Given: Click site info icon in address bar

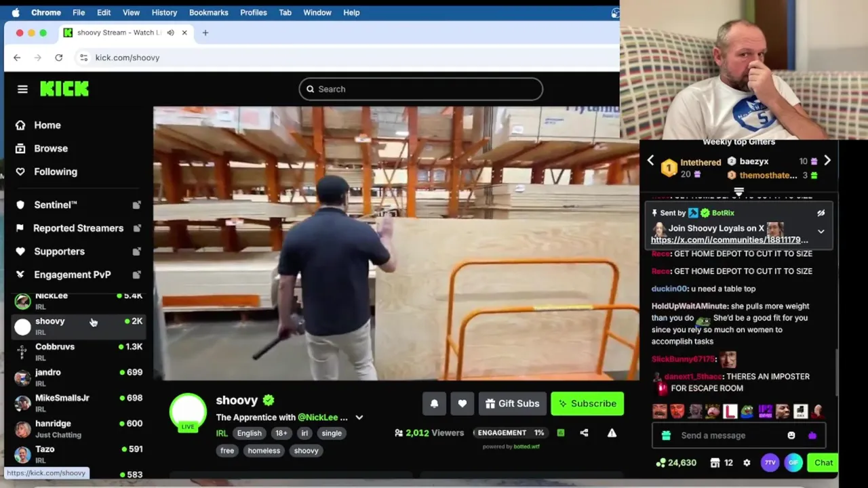Looking at the screenshot, I should point(83,58).
